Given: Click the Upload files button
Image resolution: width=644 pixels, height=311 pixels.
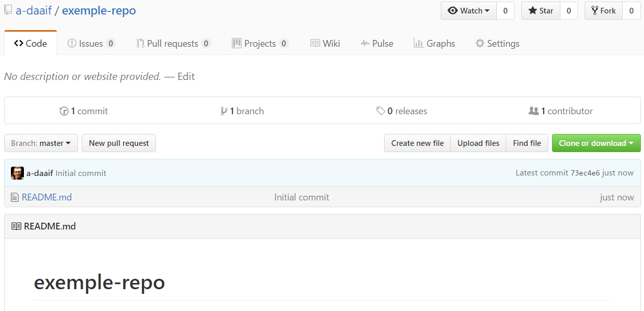Looking at the screenshot, I should pos(478,143).
